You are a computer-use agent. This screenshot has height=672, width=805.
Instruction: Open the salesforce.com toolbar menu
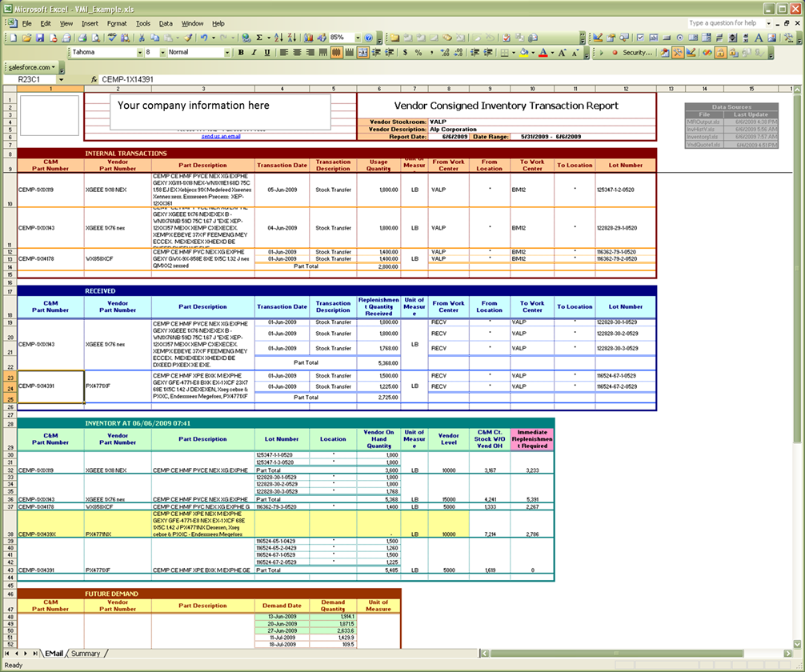click(x=32, y=67)
